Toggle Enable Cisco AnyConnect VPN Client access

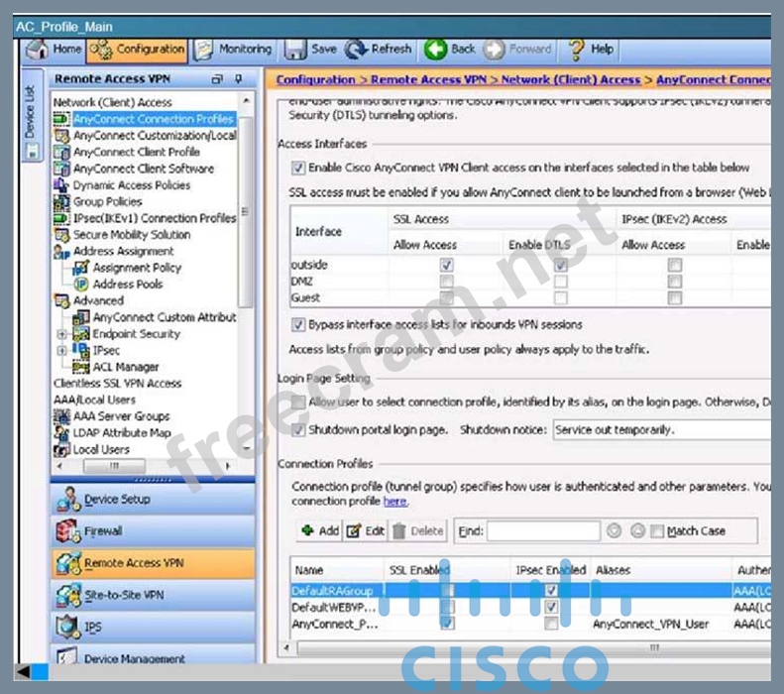click(x=298, y=169)
